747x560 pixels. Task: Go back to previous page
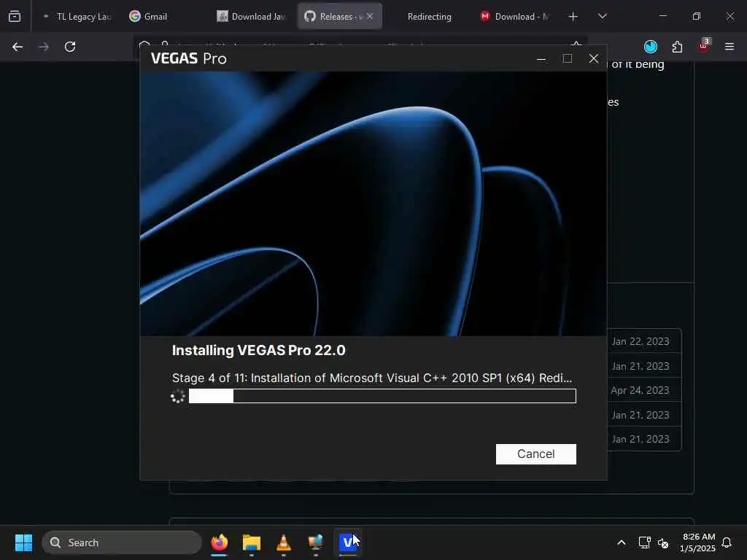click(18, 47)
